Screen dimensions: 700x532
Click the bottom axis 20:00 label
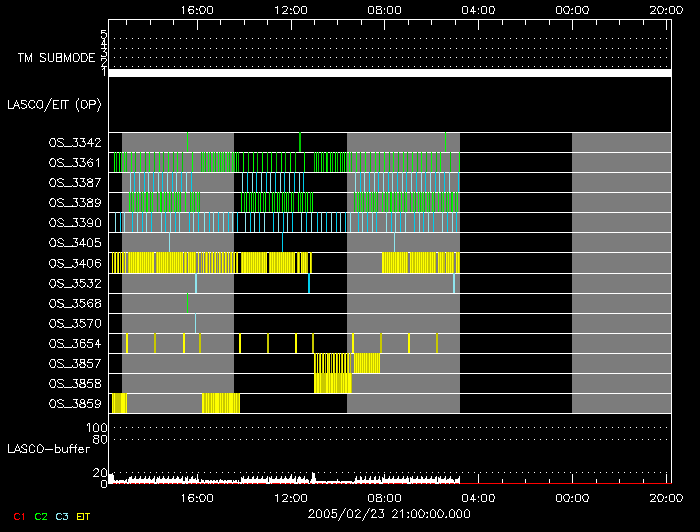coord(666,498)
